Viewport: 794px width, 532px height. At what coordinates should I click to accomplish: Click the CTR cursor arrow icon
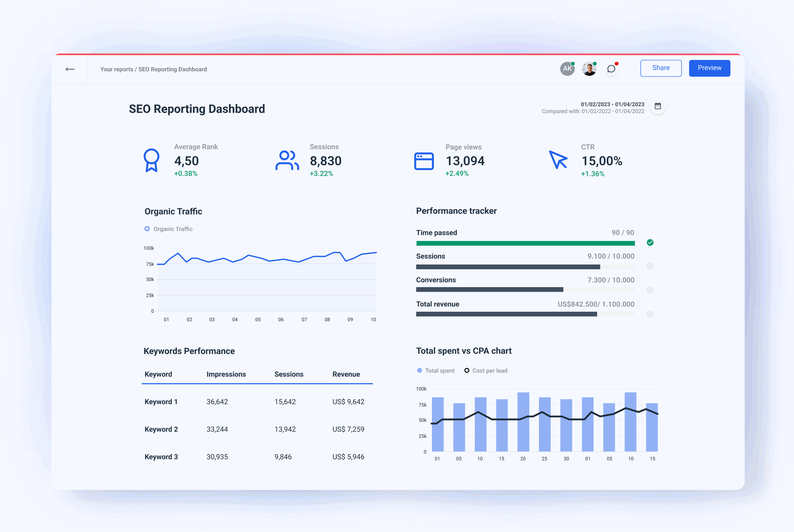coord(558,161)
